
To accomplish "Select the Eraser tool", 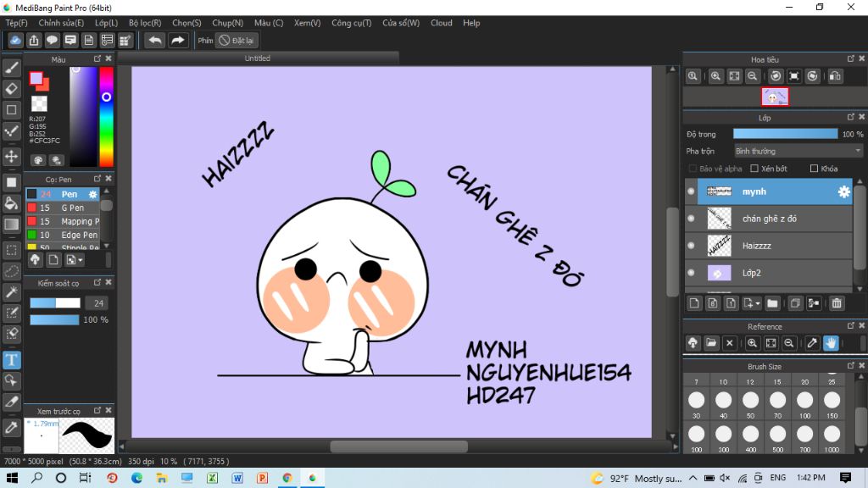I will click(12, 88).
